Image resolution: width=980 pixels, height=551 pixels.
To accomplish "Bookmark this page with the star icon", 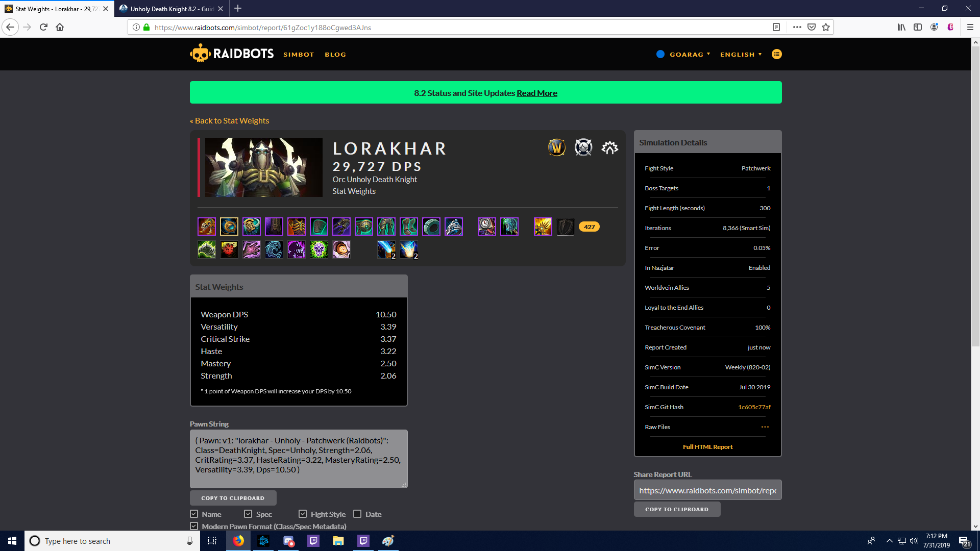I will coord(826,27).
